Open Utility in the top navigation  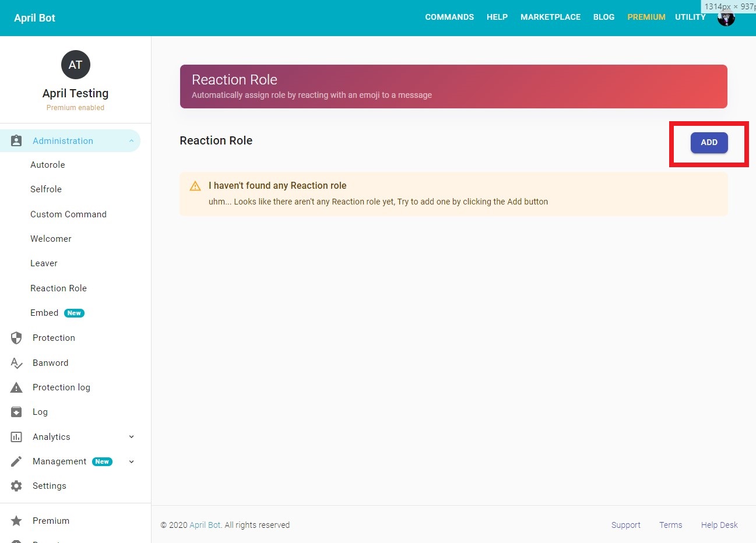690,17
